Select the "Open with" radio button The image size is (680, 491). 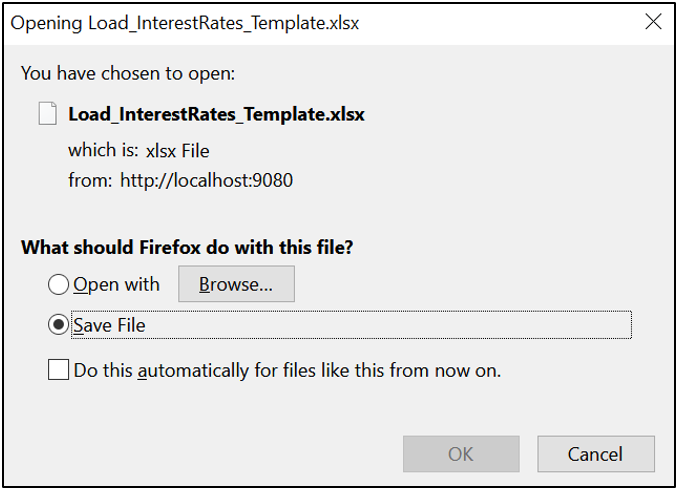[x=59, y=285]
